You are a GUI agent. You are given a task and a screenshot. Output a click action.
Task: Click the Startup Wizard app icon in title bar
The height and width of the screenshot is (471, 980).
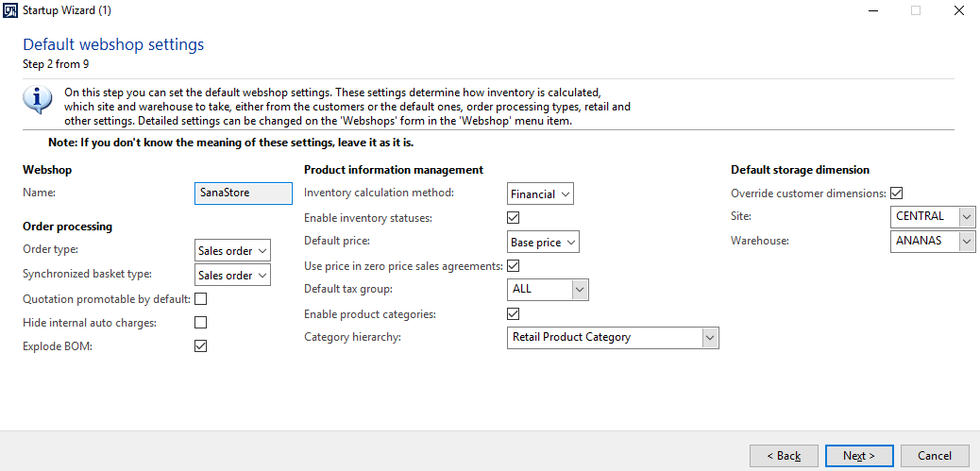[x=10, y=10]
